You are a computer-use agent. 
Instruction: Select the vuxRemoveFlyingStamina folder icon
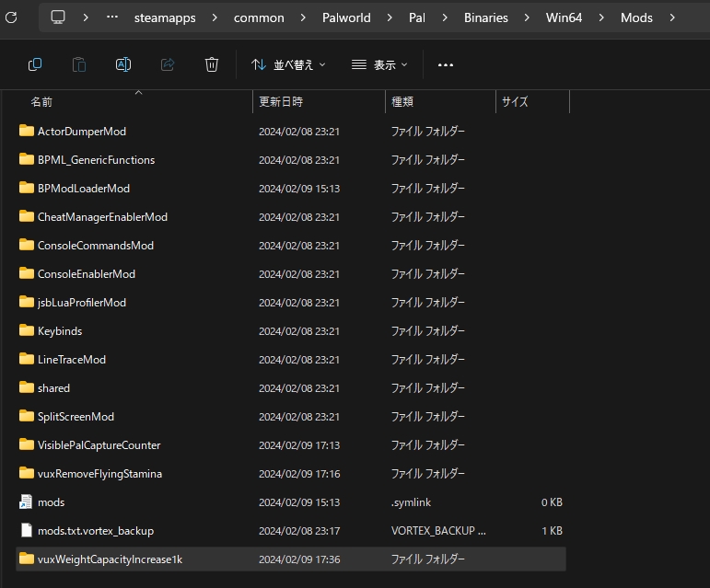click(27, 473)
